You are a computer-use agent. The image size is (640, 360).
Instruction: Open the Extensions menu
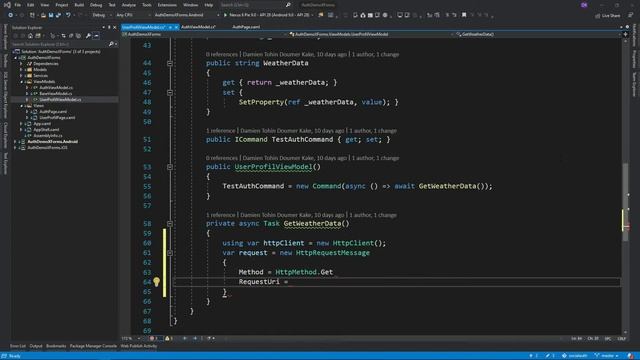(167, 5)
